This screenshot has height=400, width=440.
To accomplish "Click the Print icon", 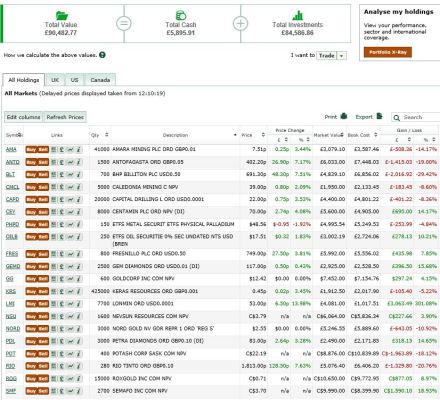I will [x=344, y=116].
